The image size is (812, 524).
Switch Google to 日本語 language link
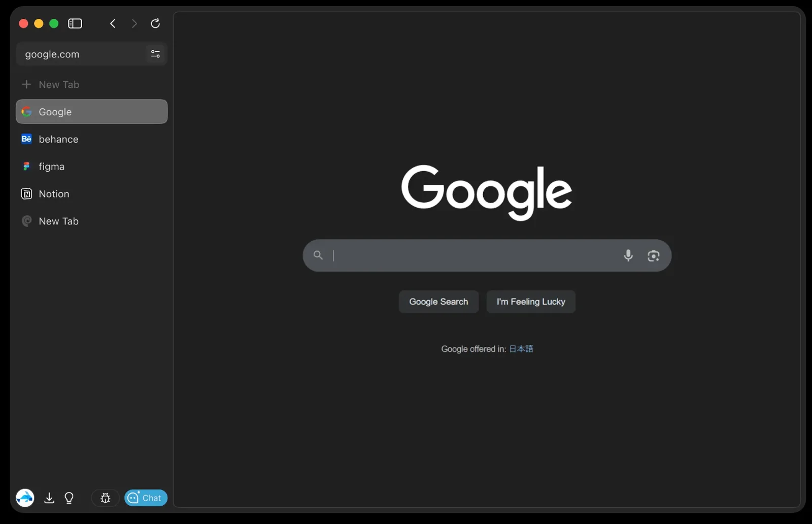click(521, 349)
